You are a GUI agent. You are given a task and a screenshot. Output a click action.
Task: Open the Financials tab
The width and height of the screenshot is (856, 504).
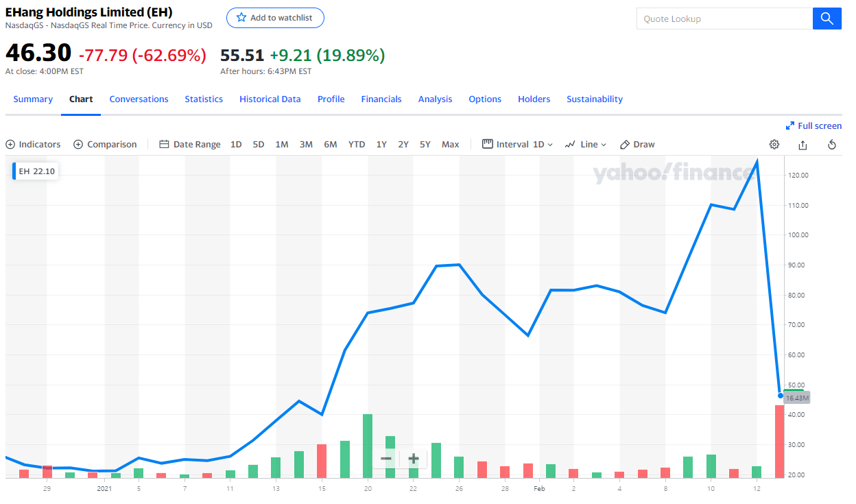[x=381, y=99]
